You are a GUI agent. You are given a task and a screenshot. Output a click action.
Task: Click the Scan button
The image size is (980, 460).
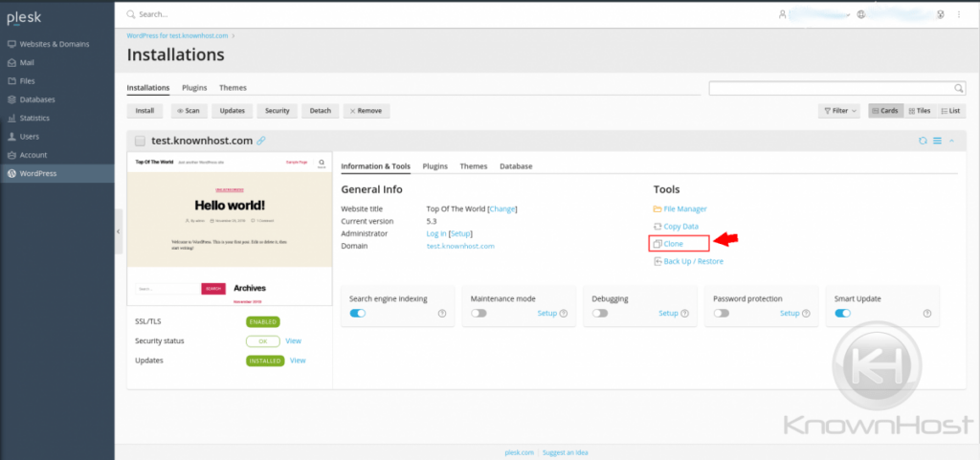[x=189, y=111]
